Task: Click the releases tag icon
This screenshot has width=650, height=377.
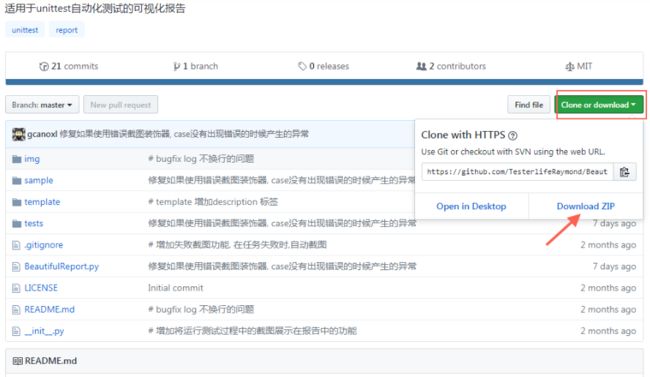Action: [302, 66]
